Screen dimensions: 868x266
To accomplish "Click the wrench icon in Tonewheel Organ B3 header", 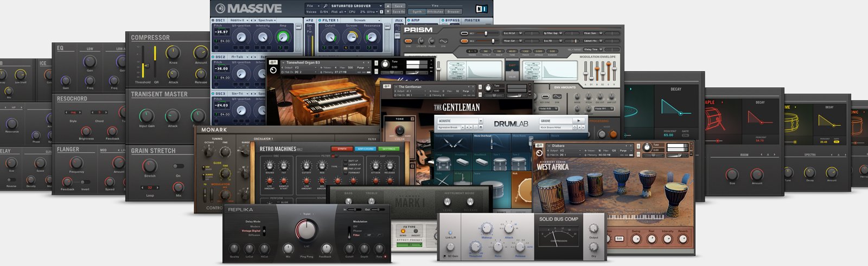I will click(x=273, y=63).
